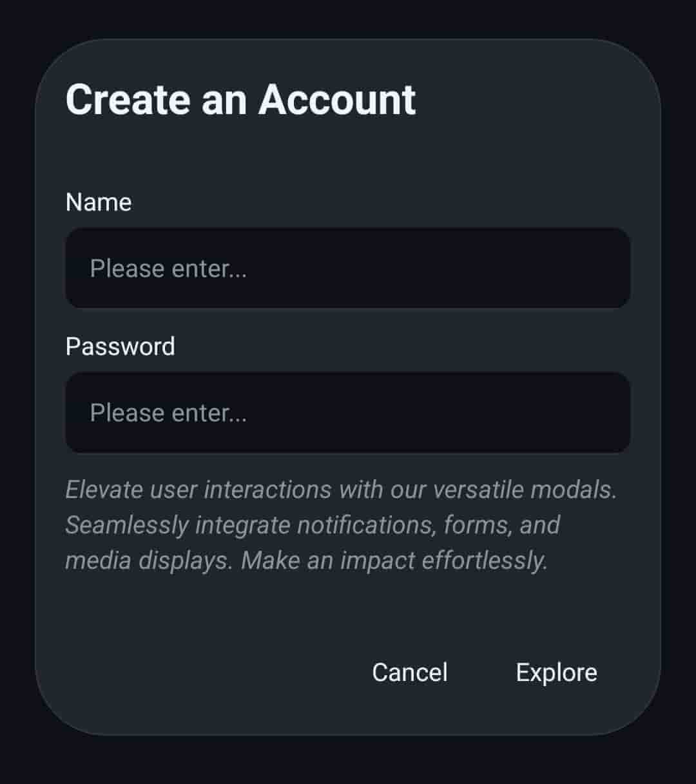The image size is (696, 784).
Task: Click the dark backdrop above the modal
Action: coord(348,18)
